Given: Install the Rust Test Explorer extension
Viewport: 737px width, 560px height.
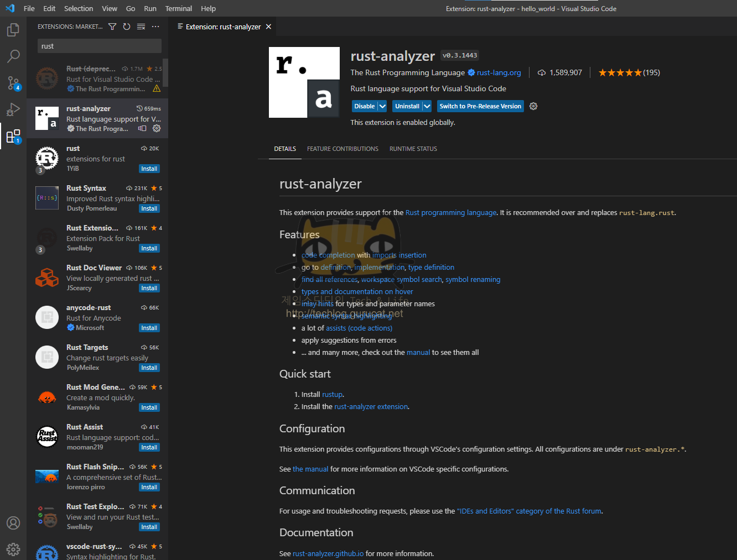Looking at the screenshot, I should 149,527.
